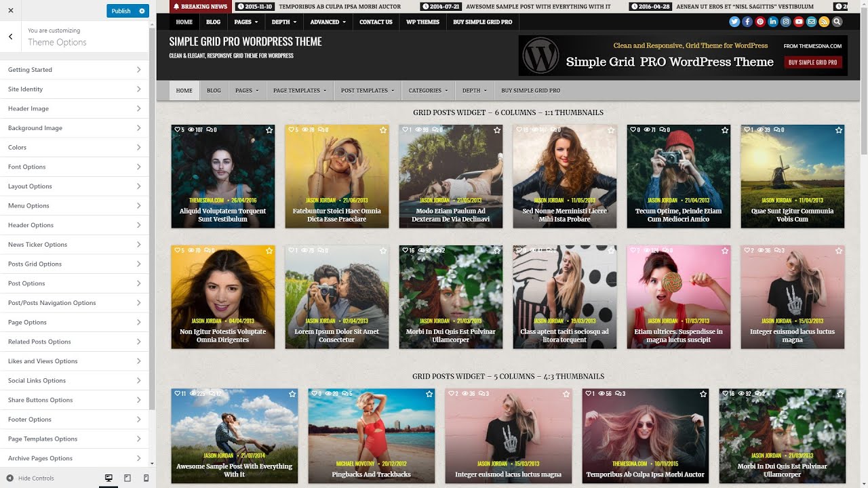Image resolution: width=868 pixels, height=488 pixels.
Task: Open Likes and Views Options section
Action: (x=75, y=361)
